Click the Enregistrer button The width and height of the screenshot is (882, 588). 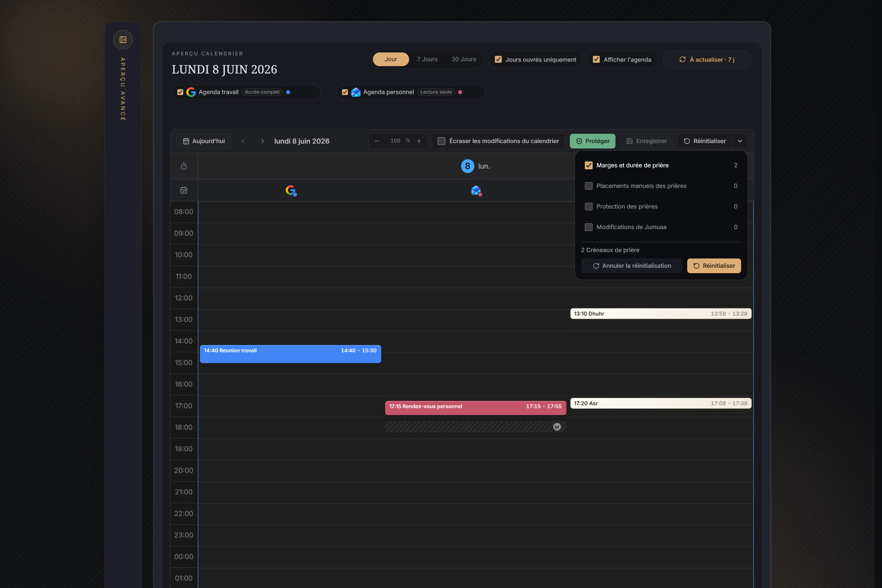pos(647,141)
